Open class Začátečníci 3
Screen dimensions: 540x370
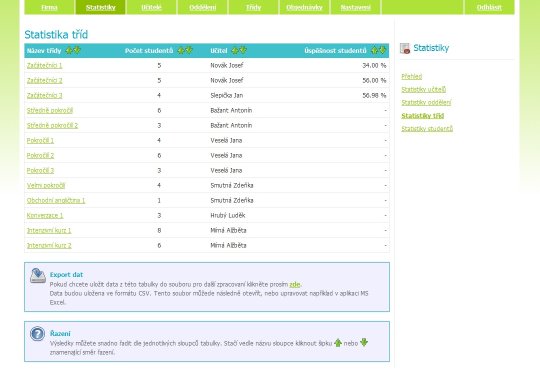[44, 95]
